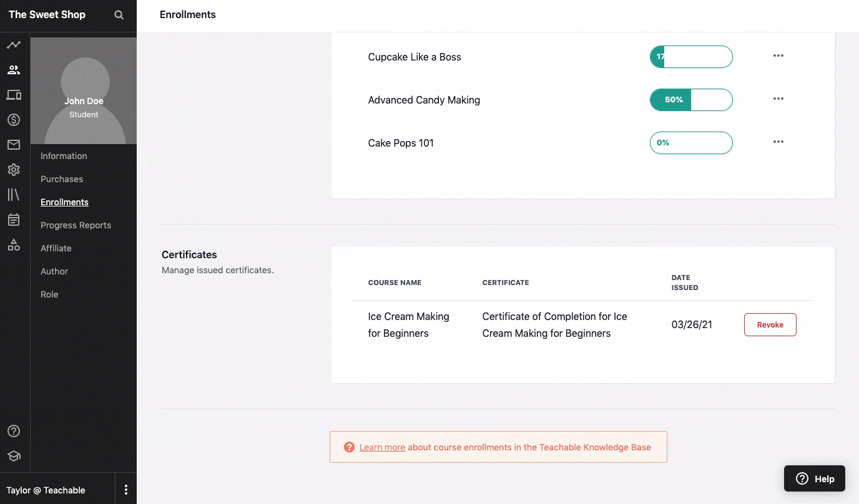Expand options for Cupcake Like a Boss
The image size is (859, 504).
(x=778, y=56)
